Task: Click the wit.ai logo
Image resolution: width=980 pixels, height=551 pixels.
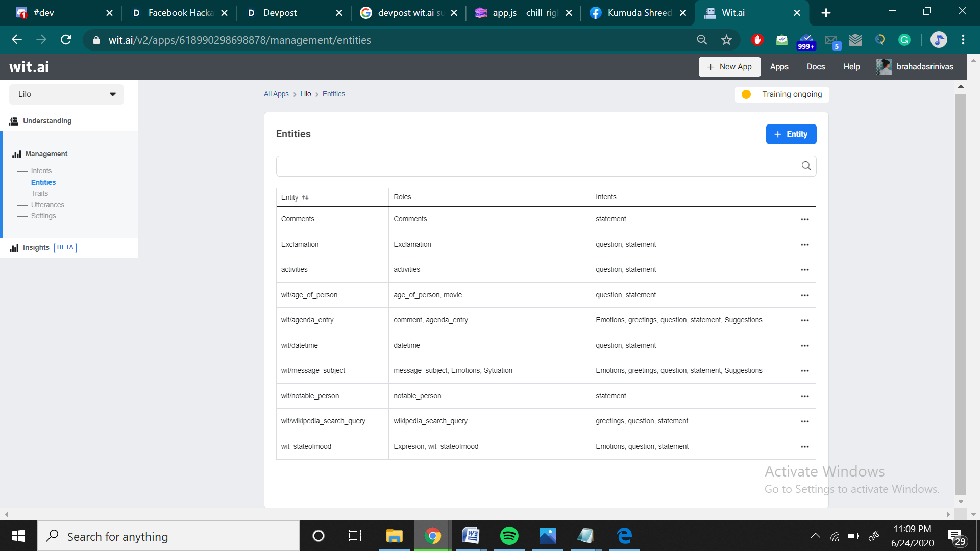Action: 29,67
